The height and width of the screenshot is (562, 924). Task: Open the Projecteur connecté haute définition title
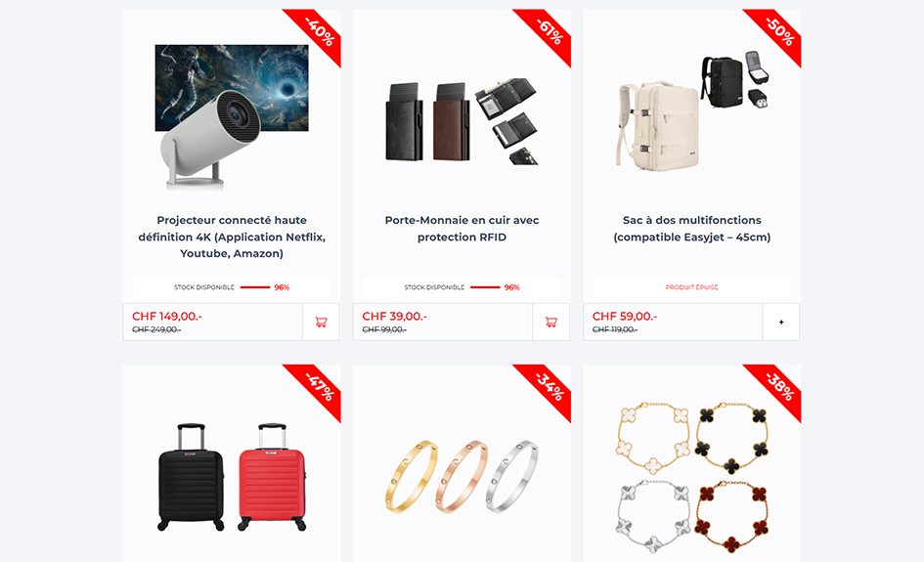click(232, 237)
